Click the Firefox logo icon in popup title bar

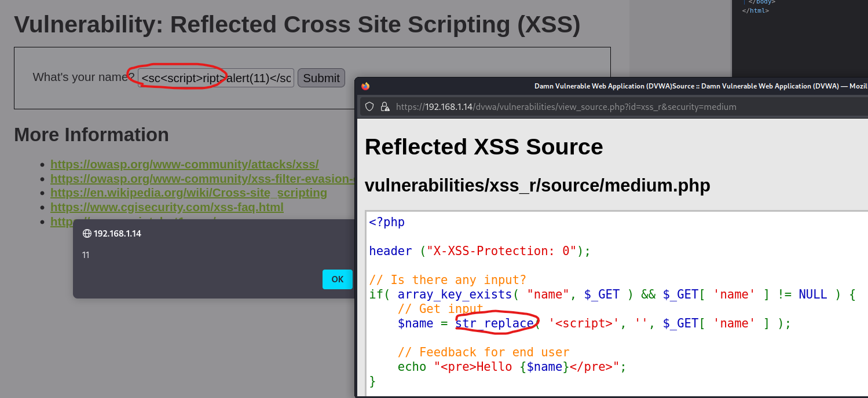[365, 86]
